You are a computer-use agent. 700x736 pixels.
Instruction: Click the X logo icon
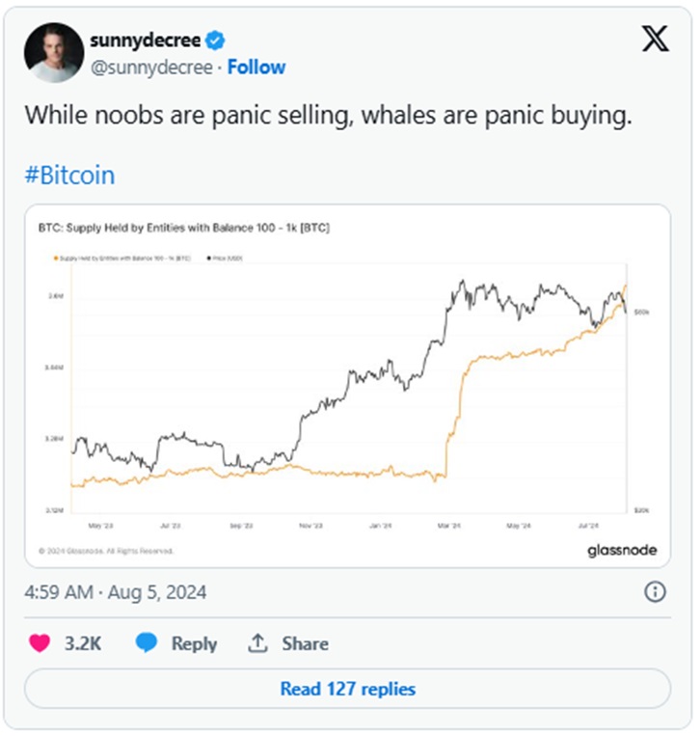[x=656, y=39]
